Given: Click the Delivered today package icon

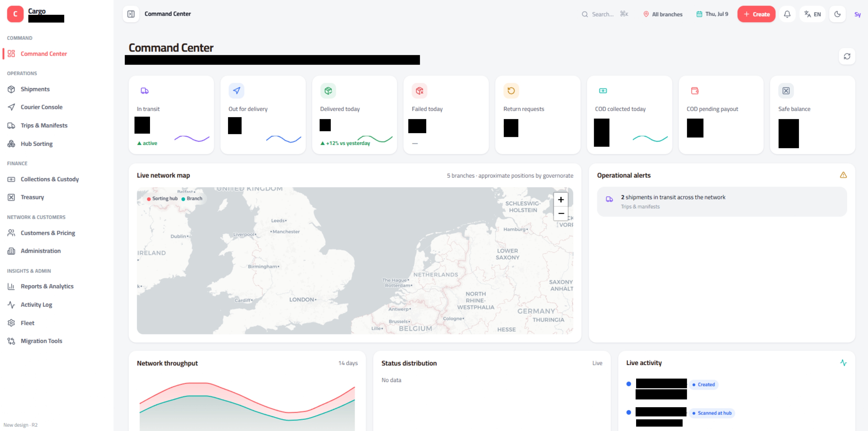Looking at the screenshot, I should click(x=328, y=91).
